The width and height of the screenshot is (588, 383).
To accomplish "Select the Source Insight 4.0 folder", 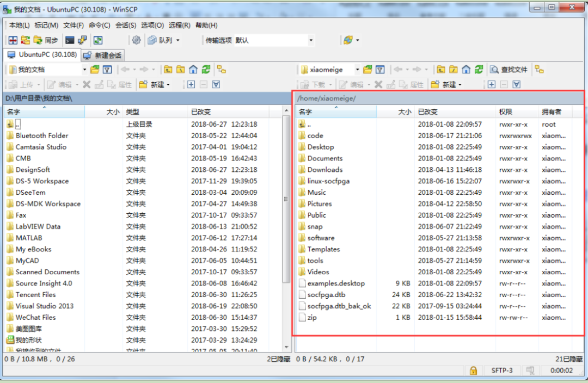I will tap(44, 283).
